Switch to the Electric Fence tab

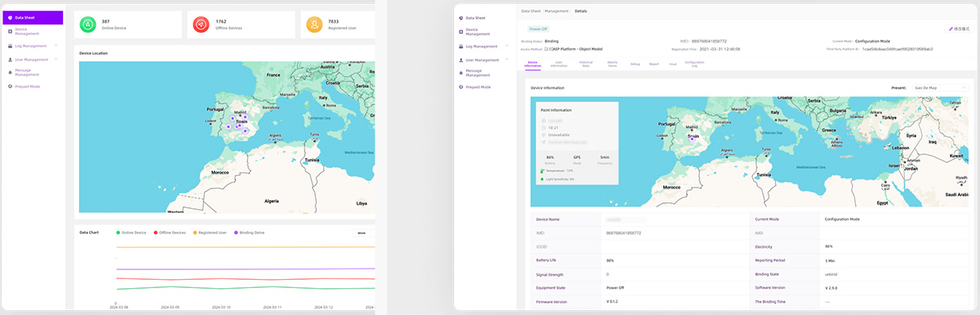click(612, 64)
